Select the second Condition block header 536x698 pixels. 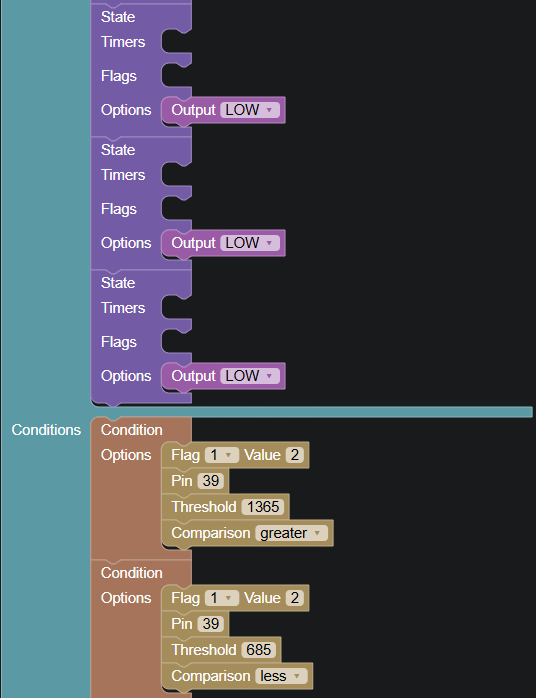point(131,573)
